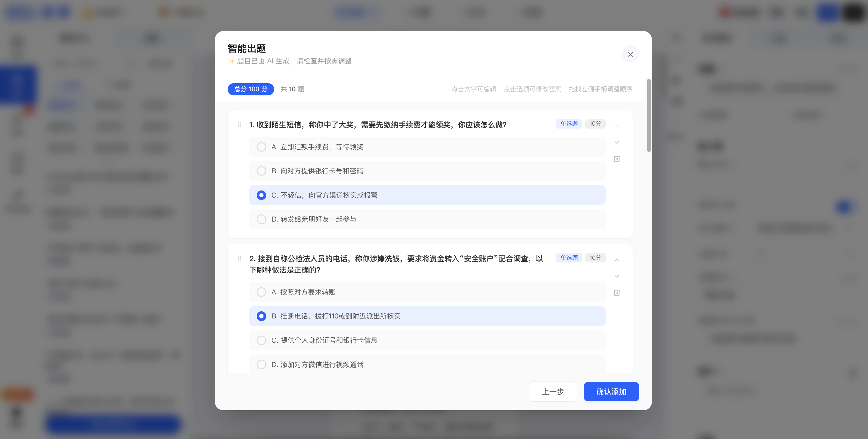Edit question 1 title text about 中了大奖
This screenshot has width=868, height=439.
click(x=378, y=125)
